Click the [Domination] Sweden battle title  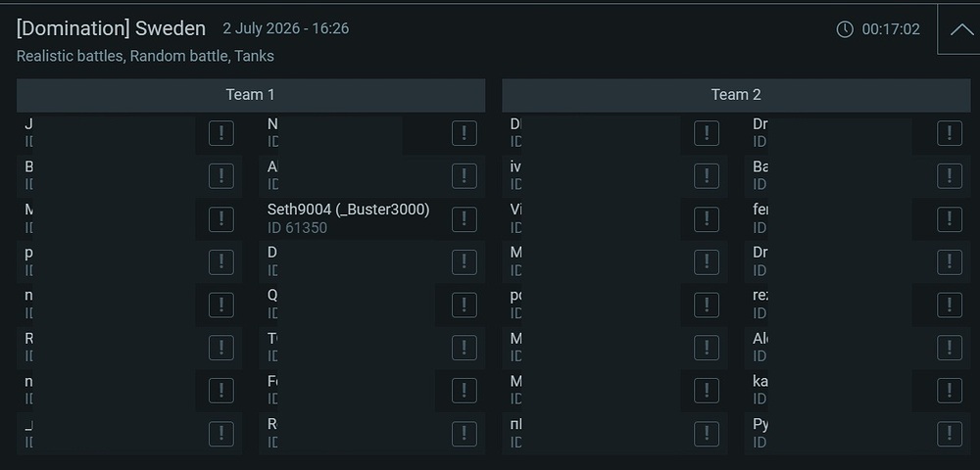click(x=111, y=28)
